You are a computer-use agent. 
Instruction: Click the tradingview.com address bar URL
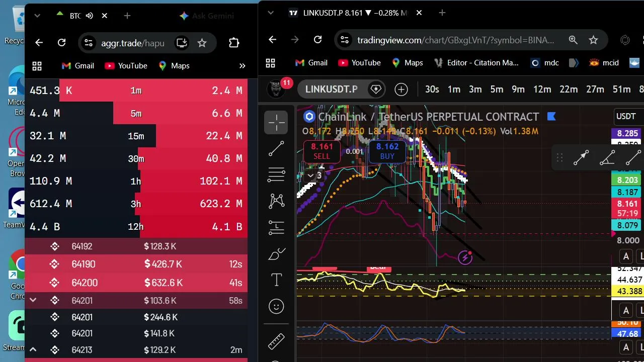coord(456,40)
